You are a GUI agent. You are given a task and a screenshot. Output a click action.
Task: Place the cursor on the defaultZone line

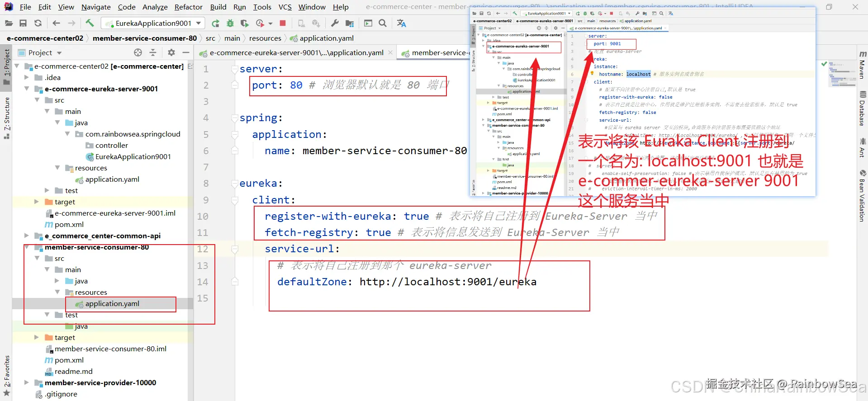(x=407, y=282)
